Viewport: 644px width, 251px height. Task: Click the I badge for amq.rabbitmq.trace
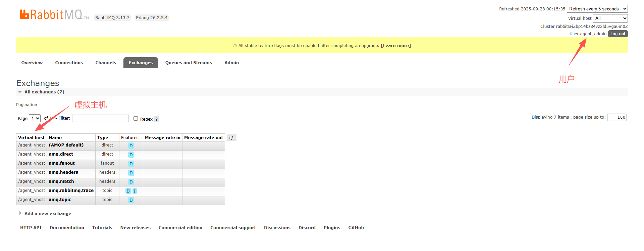(x=135, y=191)
